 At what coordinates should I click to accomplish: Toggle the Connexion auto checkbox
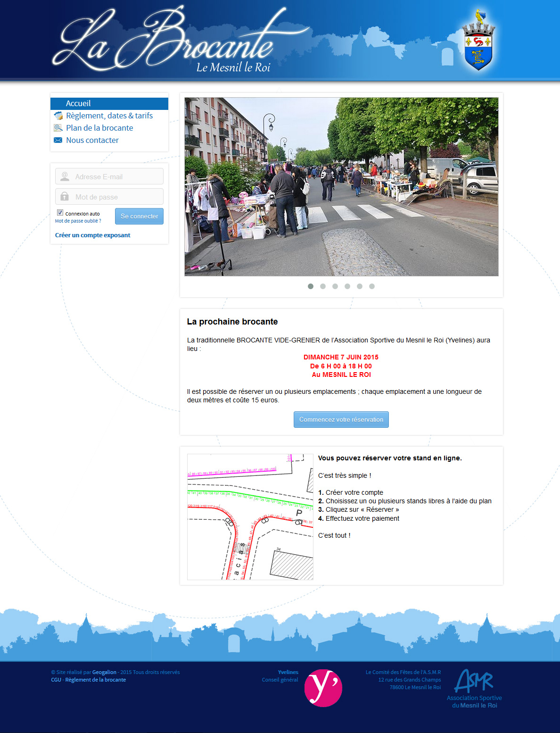(x=60, y=213)
